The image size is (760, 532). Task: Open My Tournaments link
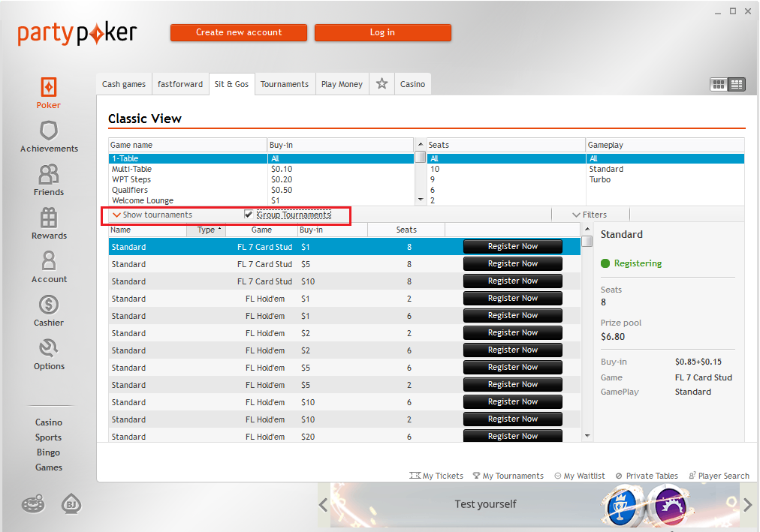(x=508, y=476)
